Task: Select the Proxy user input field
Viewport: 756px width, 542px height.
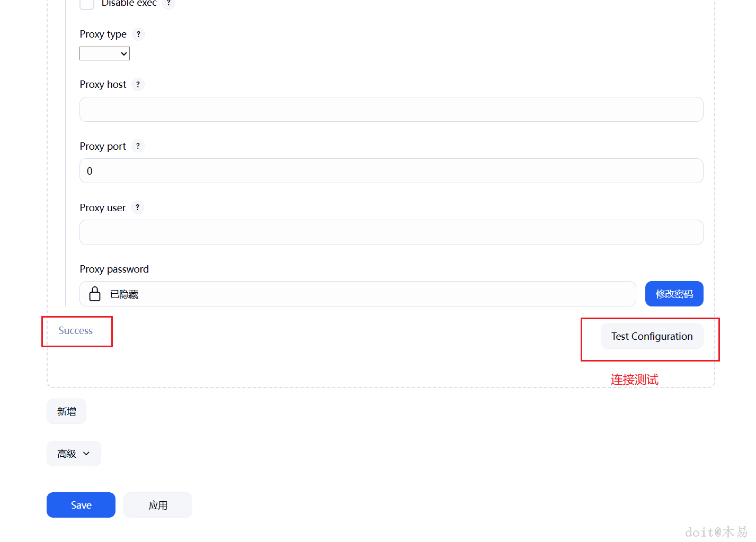Action: [391, 232]
